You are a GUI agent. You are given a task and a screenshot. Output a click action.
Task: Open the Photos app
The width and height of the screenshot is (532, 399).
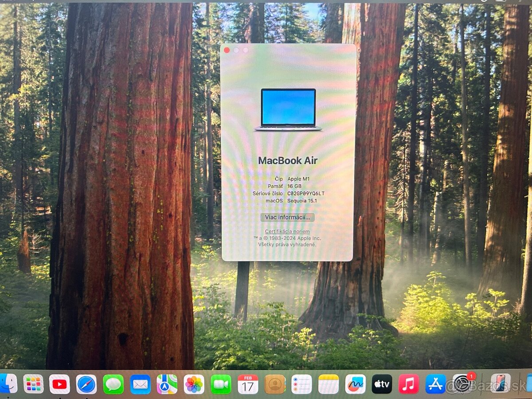point(194,384)
